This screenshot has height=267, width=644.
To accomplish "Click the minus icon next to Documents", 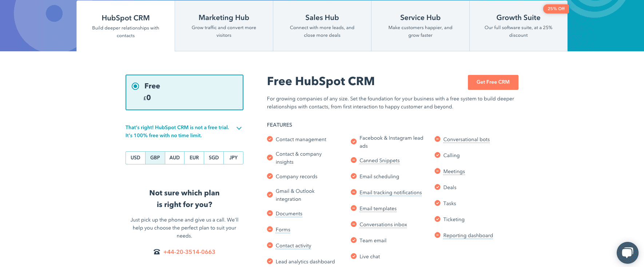I will 270,213.
